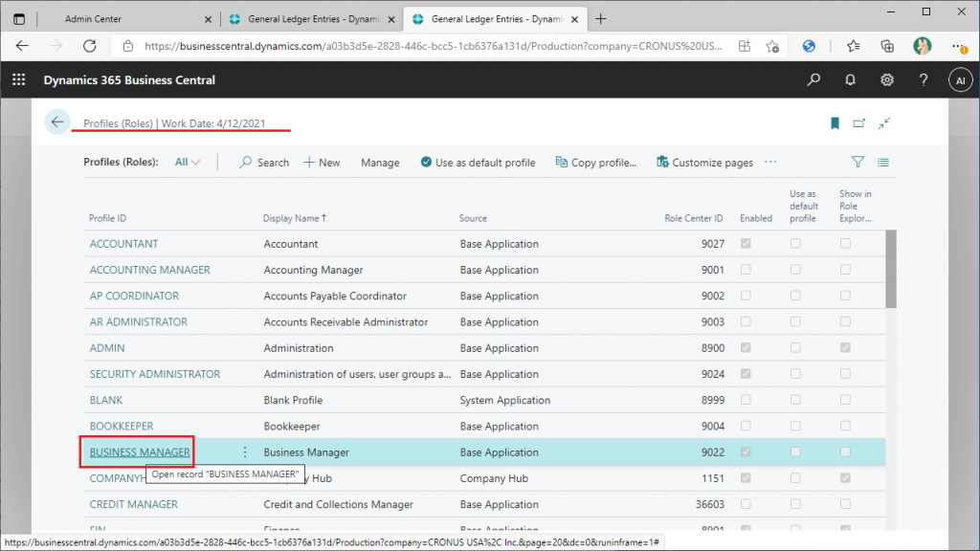Open Use as default profile column header menu
The height and width of the screenshot is (551, 980).
(x=804, y=207)
